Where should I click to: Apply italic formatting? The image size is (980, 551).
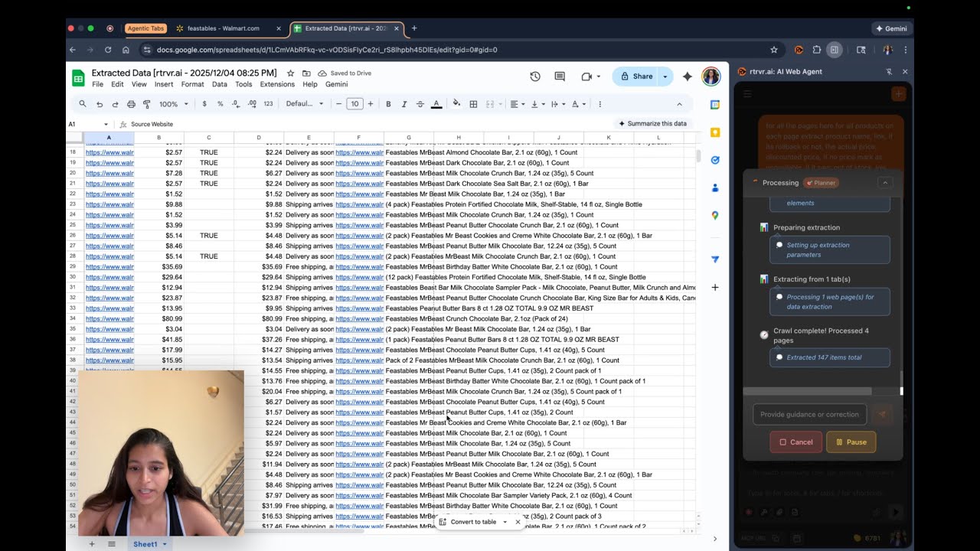[404, 104]
